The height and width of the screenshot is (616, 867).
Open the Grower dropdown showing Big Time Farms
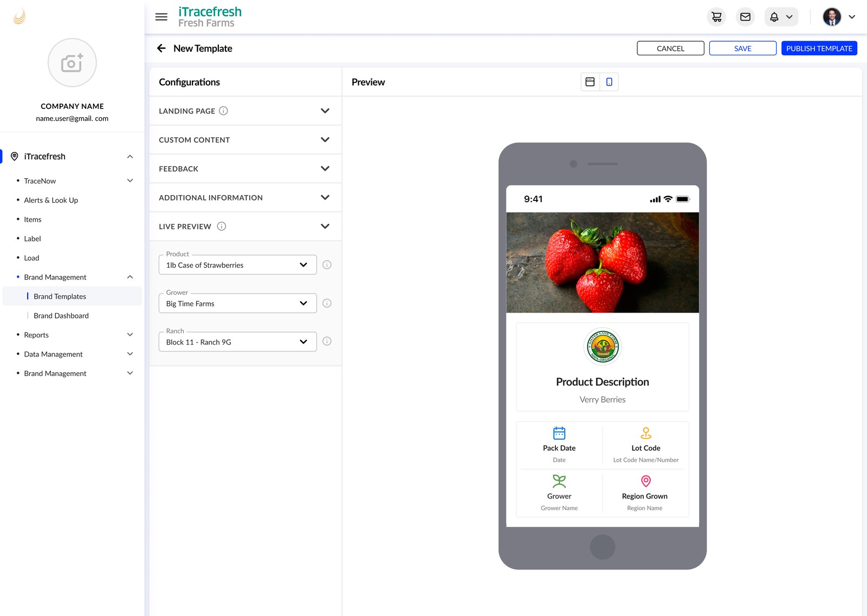pos(237,303)
